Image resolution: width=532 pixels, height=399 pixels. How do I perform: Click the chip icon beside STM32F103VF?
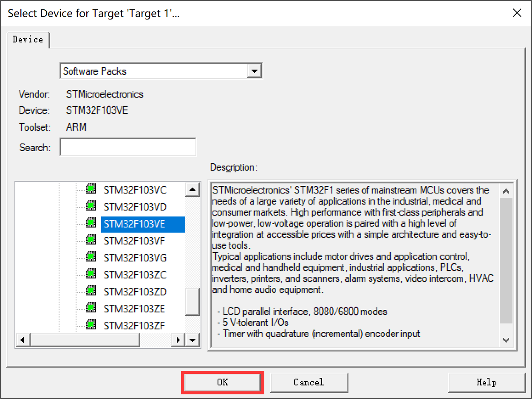click(91, 240)
